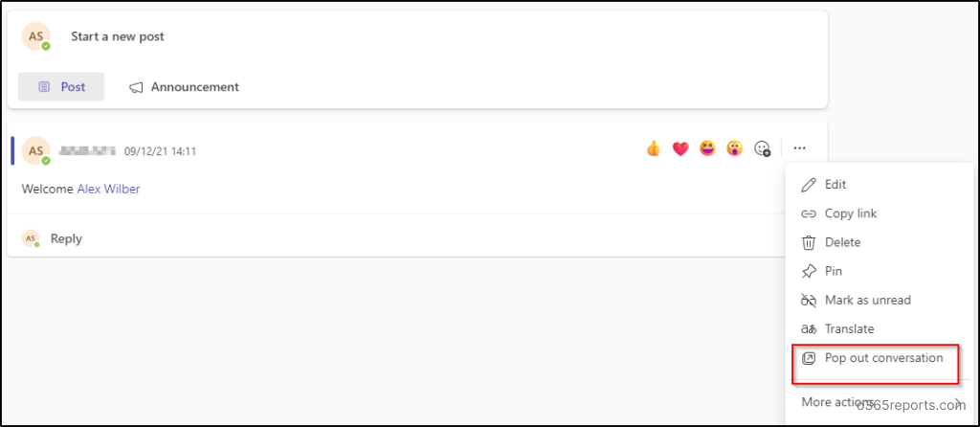Switch to the Announcement post type

185,87
